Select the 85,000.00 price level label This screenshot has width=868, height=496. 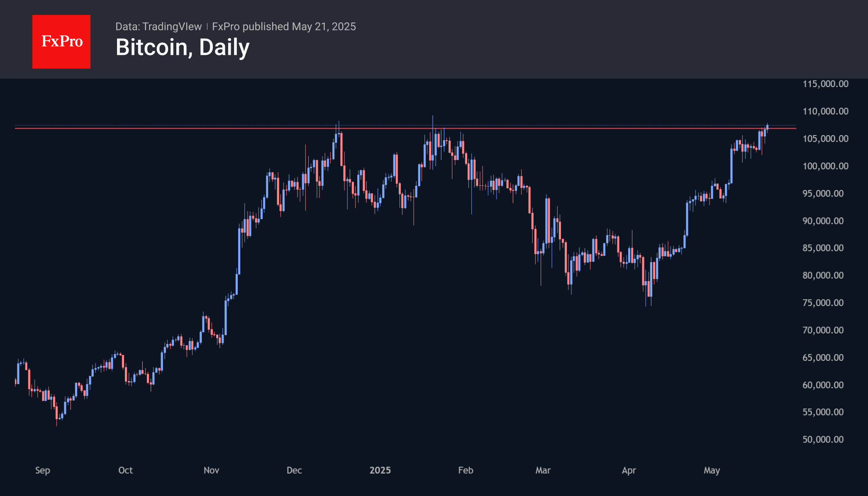(x=823, y=248)
